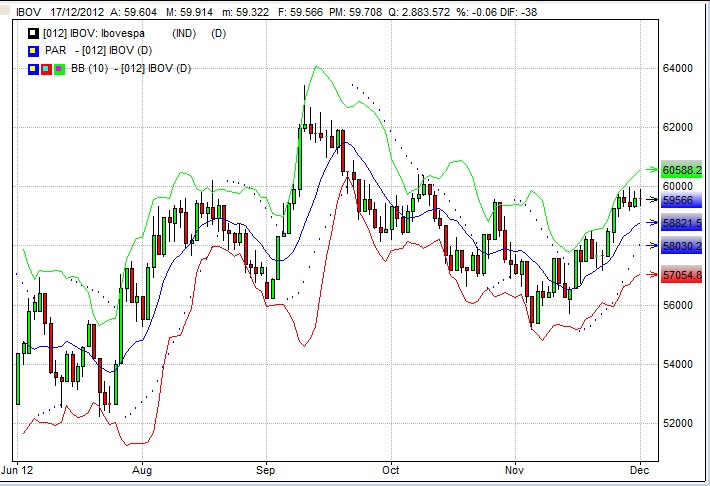Click the 59566 last price tag

(x=677, y=199)
